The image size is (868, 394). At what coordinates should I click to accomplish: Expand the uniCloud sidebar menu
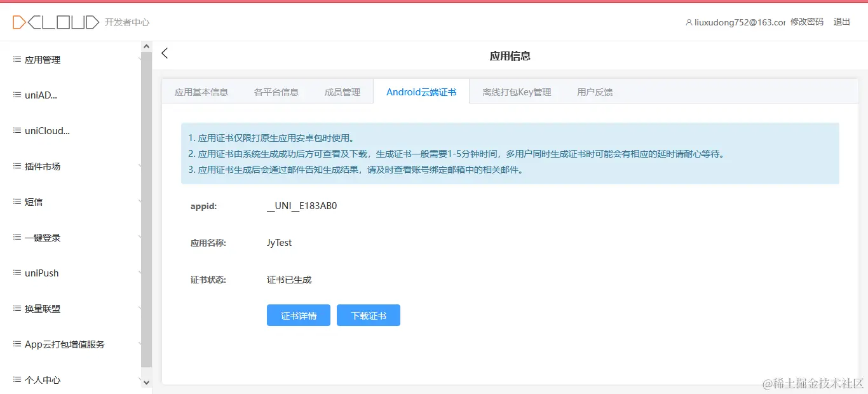(x=70, y=131)
